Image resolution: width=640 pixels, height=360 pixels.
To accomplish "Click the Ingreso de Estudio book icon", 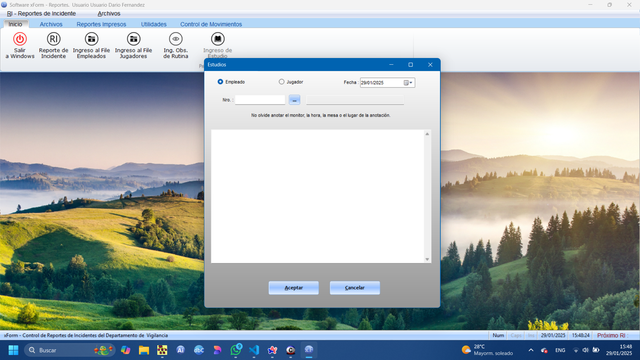I will tap(218, 39).
